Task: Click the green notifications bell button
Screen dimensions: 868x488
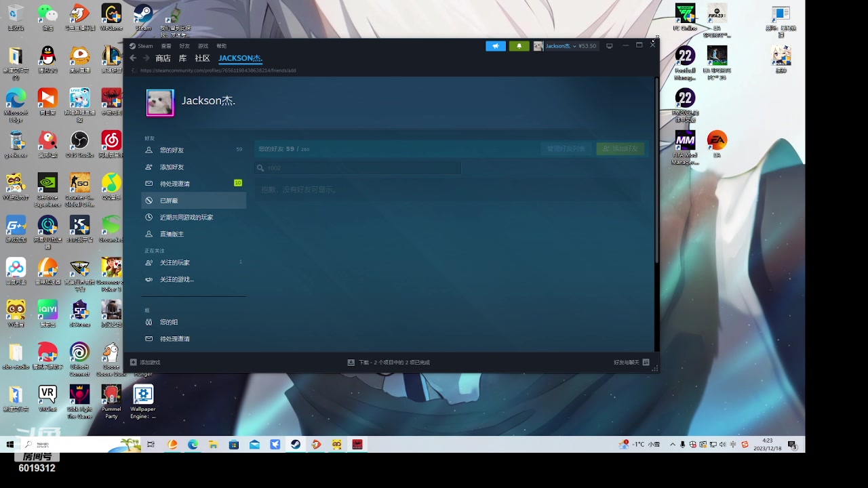Action: (x=519, y=46)
